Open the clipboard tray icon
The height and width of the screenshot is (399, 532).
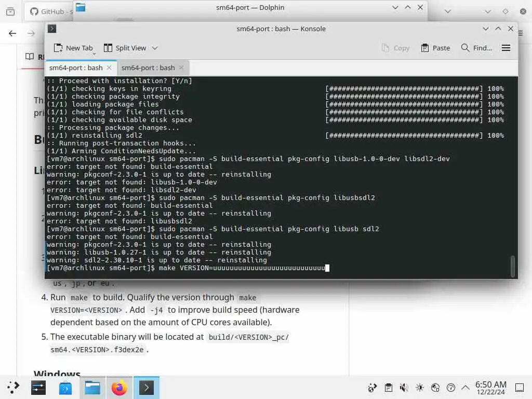[389, 388]
